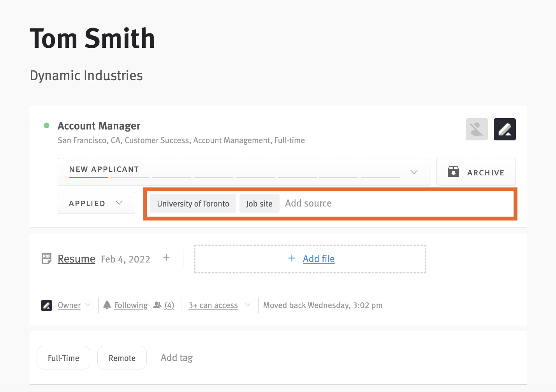556x392 pixels.
Task: Click the second stage segment in pipeline bar
Action: click(x=130, y=177)
